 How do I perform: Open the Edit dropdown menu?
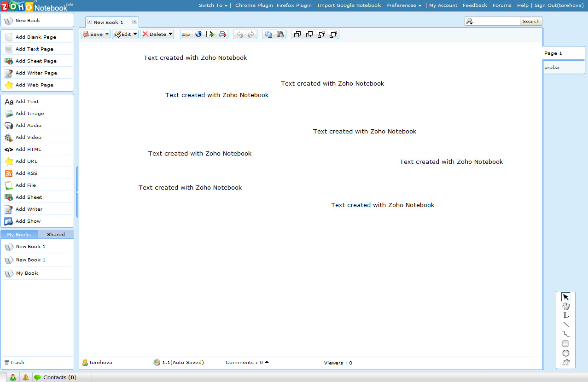[135, 34]
